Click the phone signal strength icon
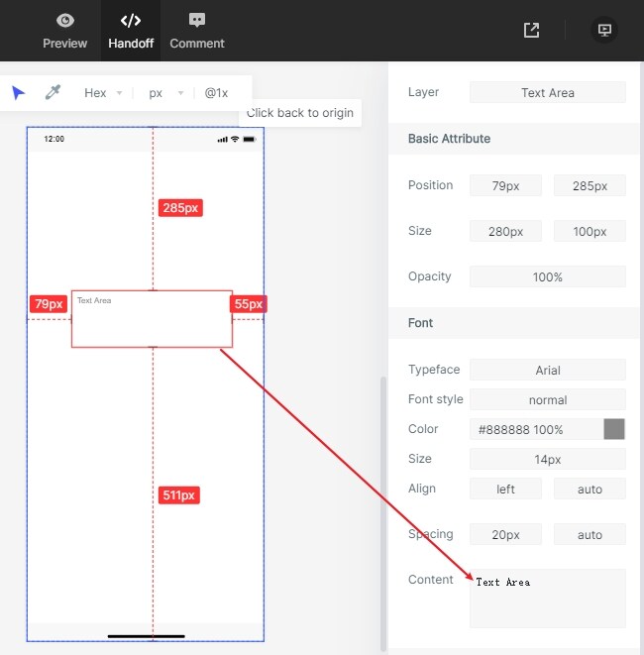This screenshot has height=655, width=644. (x=223, y=140)
